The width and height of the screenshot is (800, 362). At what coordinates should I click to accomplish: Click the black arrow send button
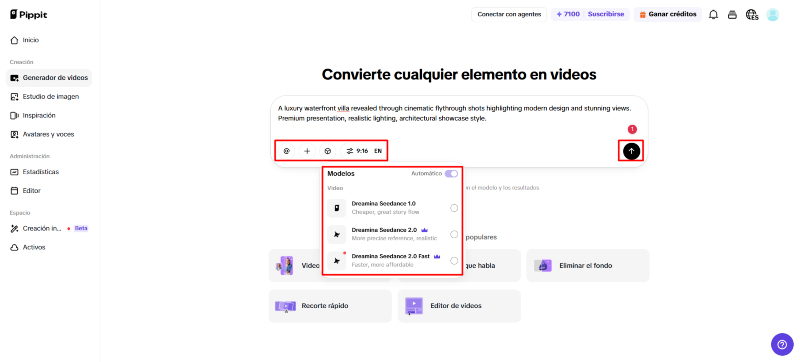pyautogui.click(x=631, y=151)
